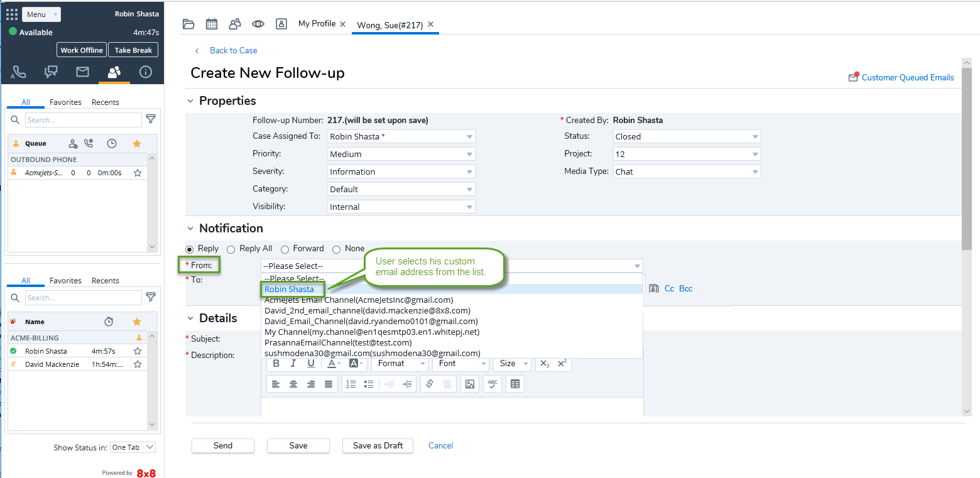Apply subscript formatting
The image size is (980, 478).
coord(545,364)
